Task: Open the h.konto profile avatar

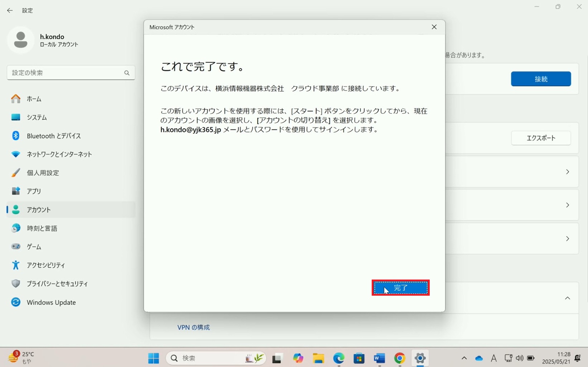Action: tap(21, 40)
